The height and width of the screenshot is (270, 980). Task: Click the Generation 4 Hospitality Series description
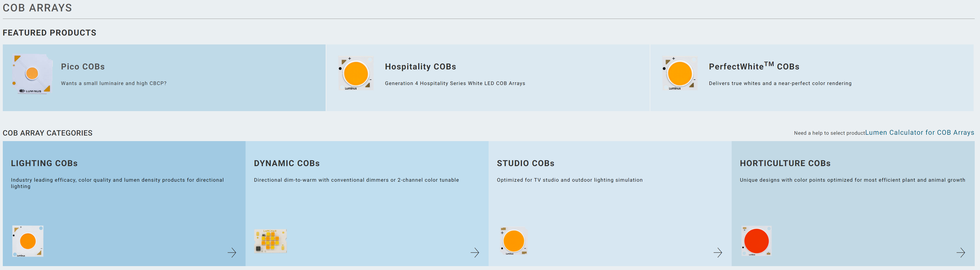[x=455, y=84]
